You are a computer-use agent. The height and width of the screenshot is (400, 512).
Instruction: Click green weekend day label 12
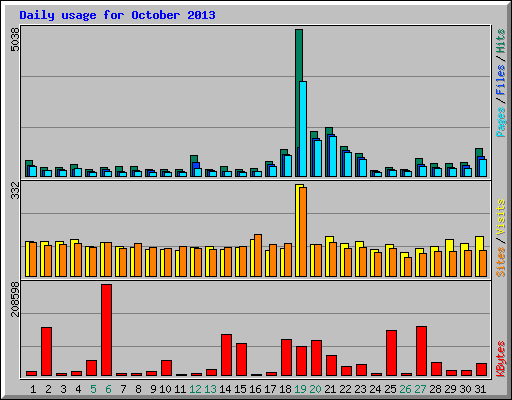[x=195, y=389]
